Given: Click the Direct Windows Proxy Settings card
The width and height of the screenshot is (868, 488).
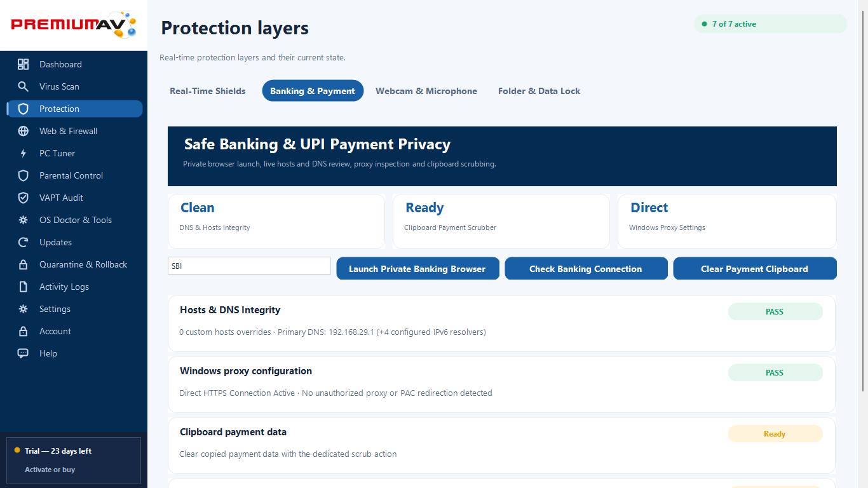Looking at the screenshot, I should (x=727, y=221).
